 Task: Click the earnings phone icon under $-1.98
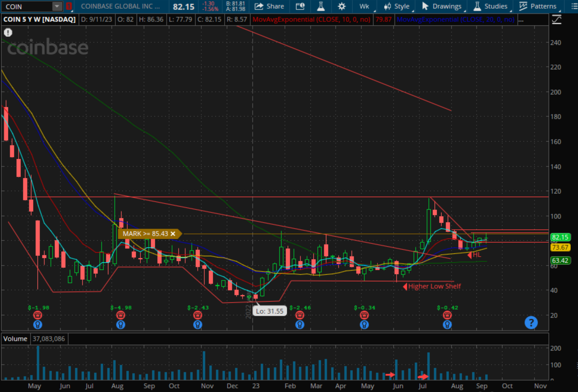(37, 315)
